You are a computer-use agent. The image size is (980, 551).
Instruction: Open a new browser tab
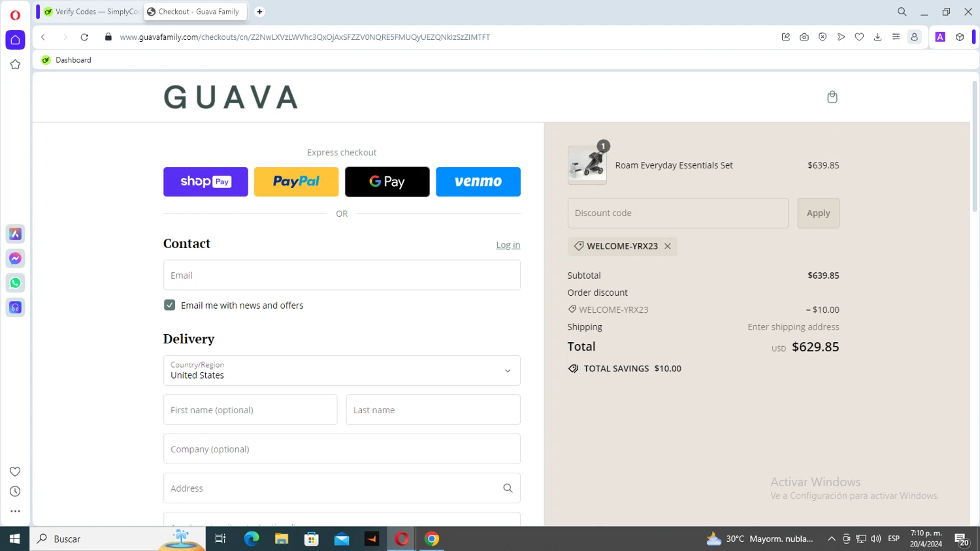click(259, 12)
